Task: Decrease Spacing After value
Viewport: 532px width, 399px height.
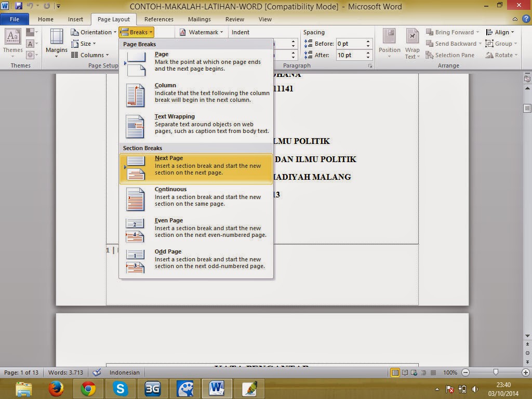Action: [368, 57]
